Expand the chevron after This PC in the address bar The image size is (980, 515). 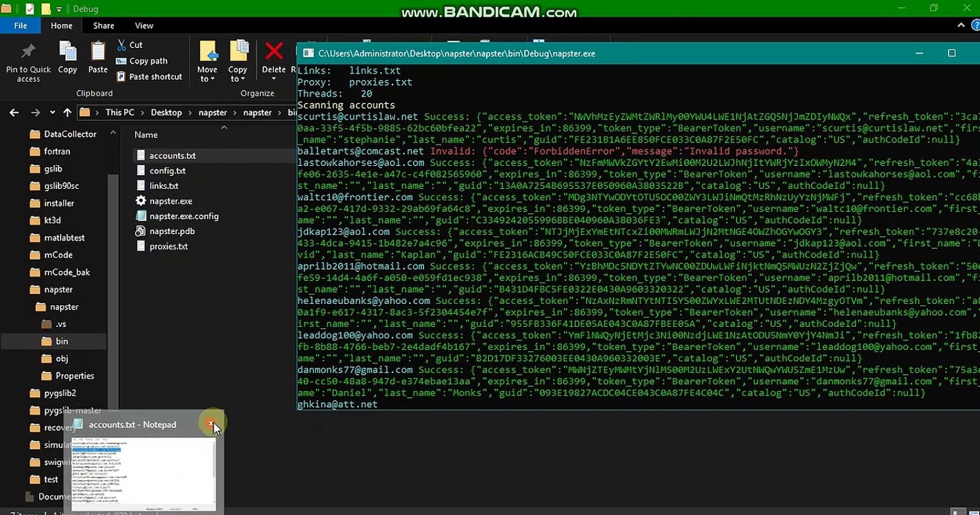pos(142,112)
